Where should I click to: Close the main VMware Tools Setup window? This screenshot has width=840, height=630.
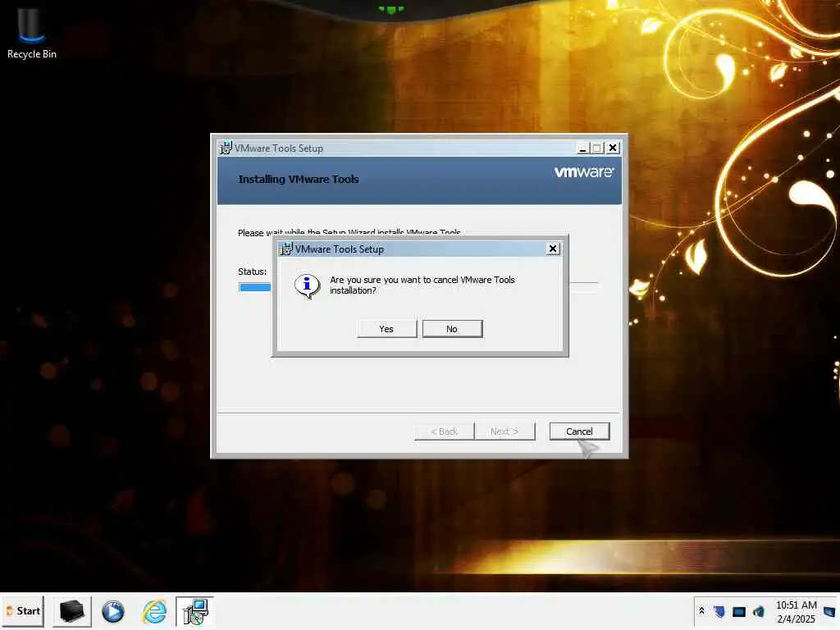(x=612, y=148)
